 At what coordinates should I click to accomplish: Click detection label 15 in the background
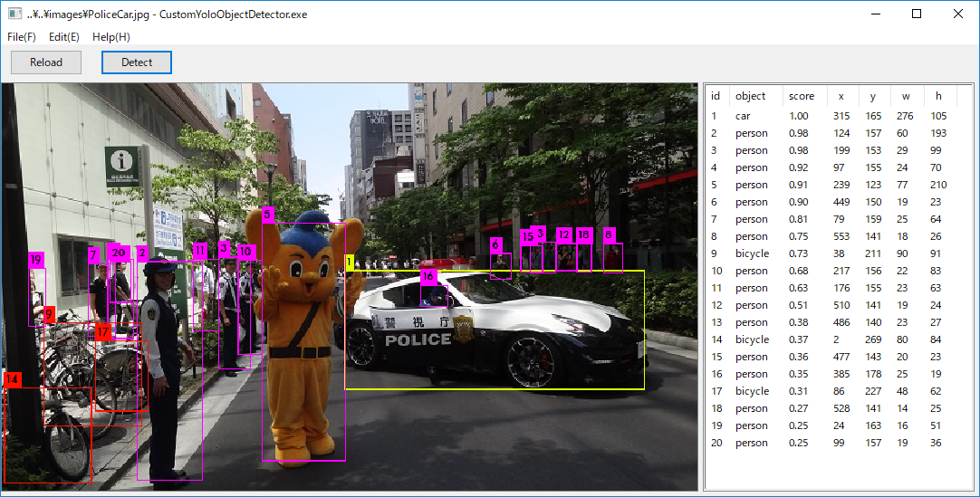point(528,237)
